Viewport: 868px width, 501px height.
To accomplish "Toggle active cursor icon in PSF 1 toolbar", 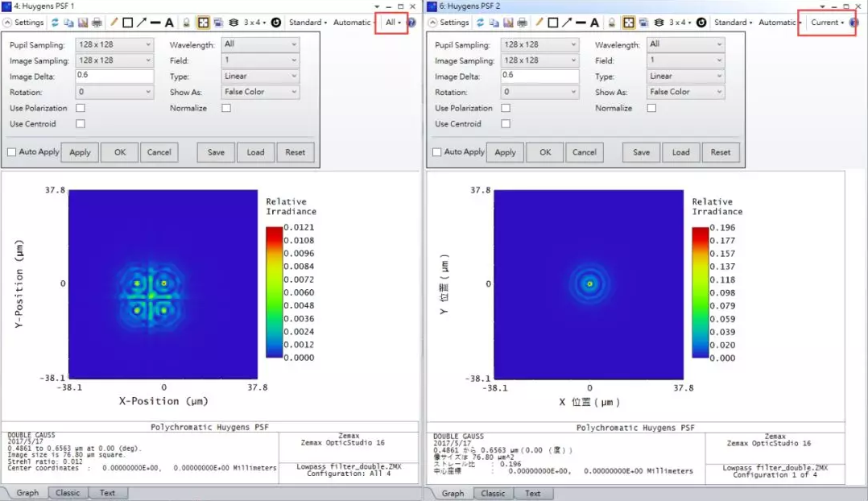I will (x=203, y=23).
